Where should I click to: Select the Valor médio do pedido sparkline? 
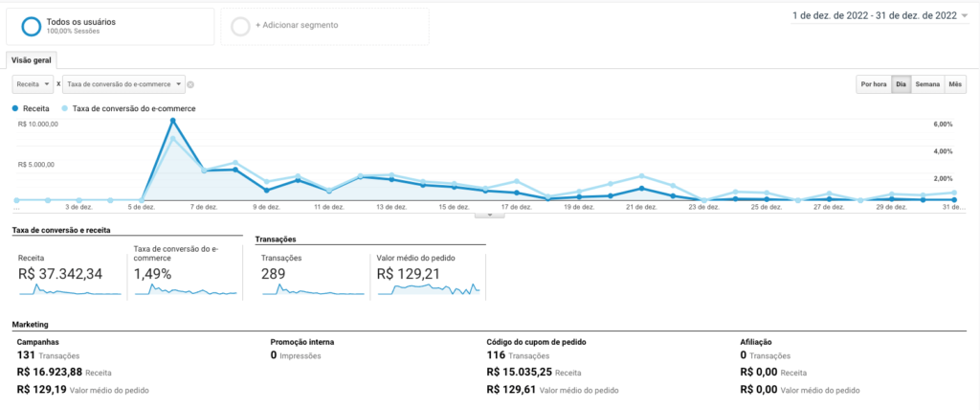click(x=427, y=288)
